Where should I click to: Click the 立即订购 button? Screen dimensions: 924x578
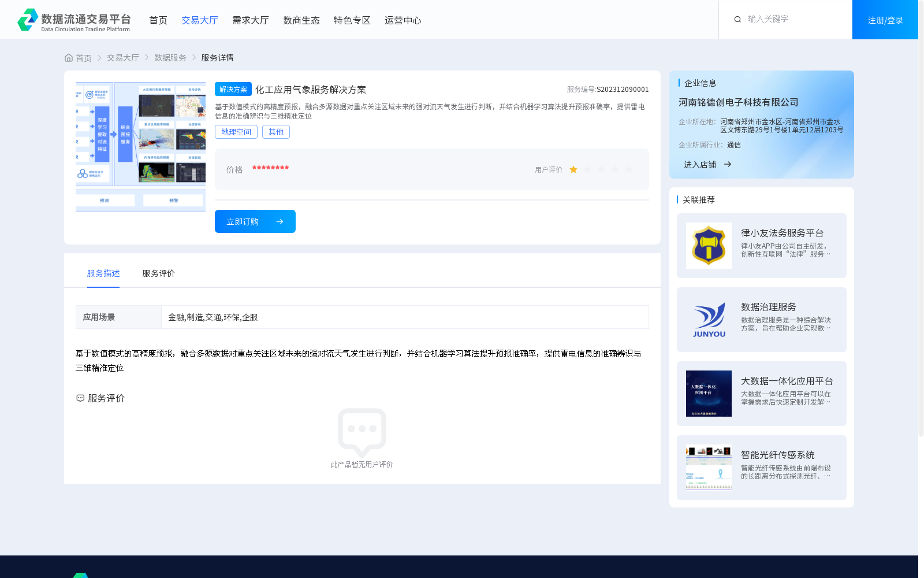[255, 221]
